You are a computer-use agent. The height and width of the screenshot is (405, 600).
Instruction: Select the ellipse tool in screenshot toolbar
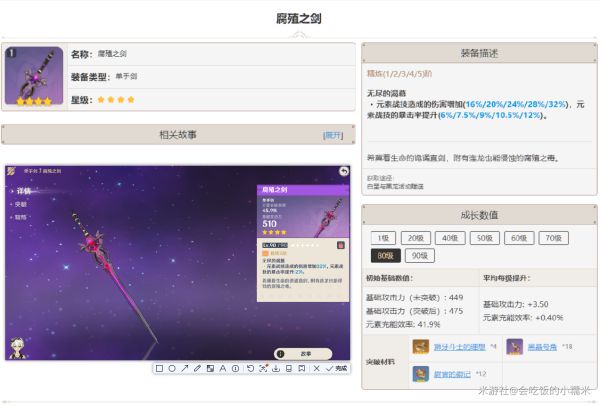coord(172,369)
